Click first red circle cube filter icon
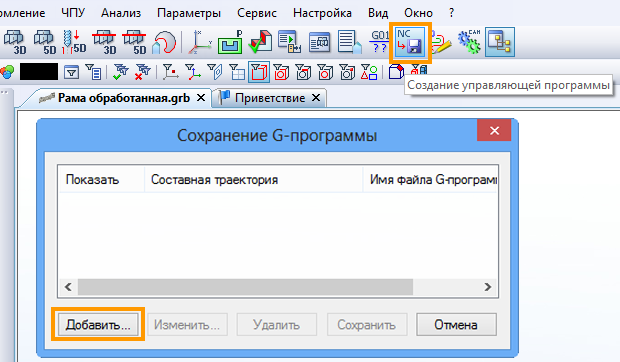The height and width of the screenshot is (362, 620). 281,72
